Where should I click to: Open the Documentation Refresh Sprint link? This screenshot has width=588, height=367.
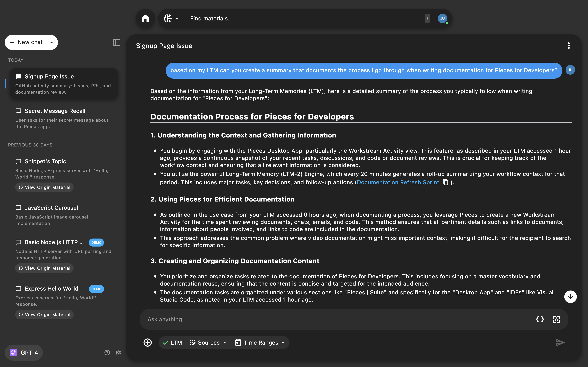[398, 182]
